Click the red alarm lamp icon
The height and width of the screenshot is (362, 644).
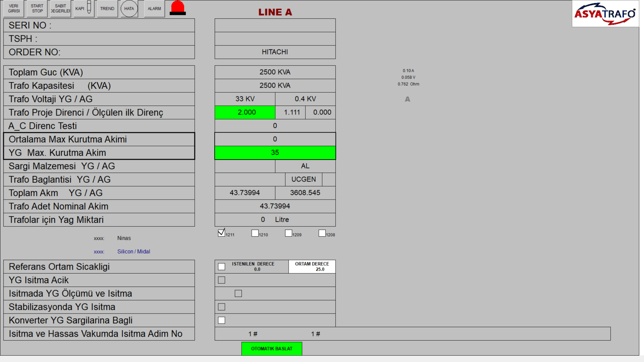pos(177,8)
